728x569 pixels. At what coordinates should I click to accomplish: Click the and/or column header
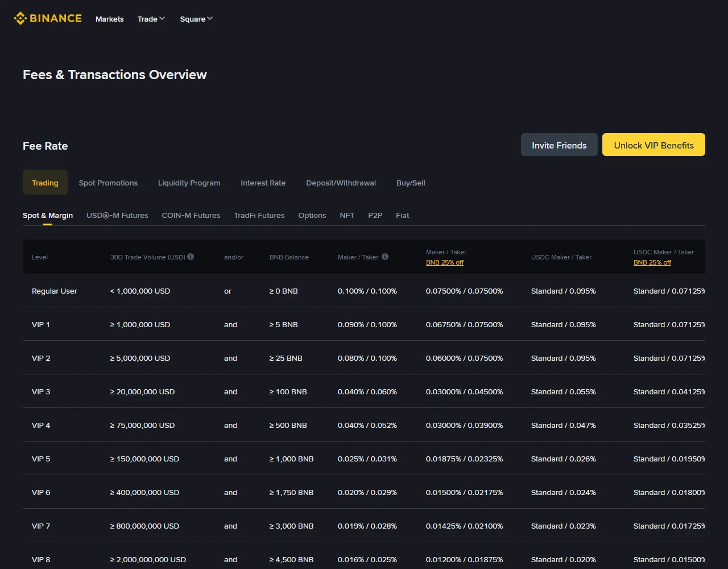234,257
